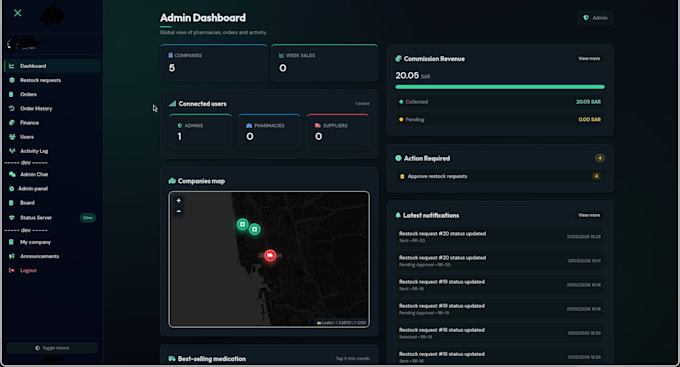This screenshot has width=680, height=367.
Task: Click the Restock requests sidebar icon
Action: 12,80
